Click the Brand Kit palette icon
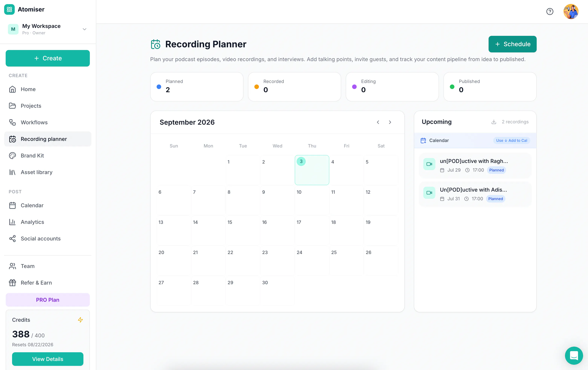588x370 pixels. pyautogui.click(x=12, y=155)
